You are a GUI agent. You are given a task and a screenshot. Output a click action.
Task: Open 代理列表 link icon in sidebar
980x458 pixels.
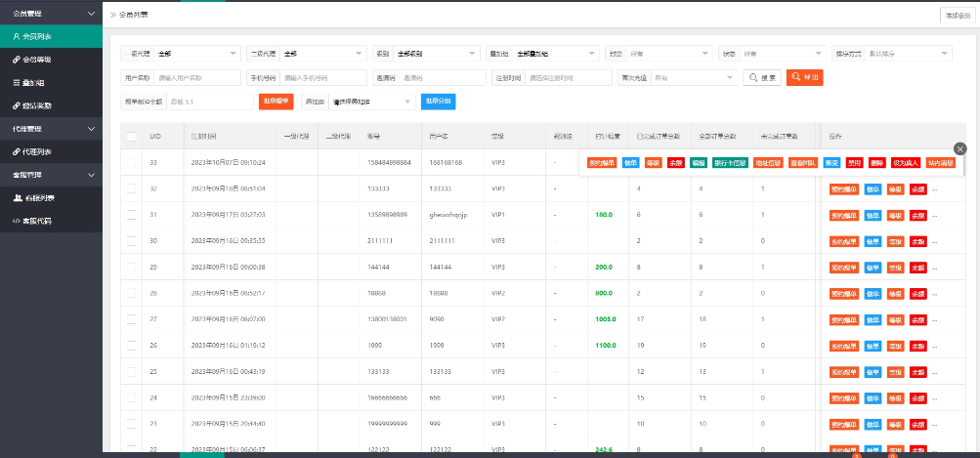pyautogui.click(x=49, y=151)
